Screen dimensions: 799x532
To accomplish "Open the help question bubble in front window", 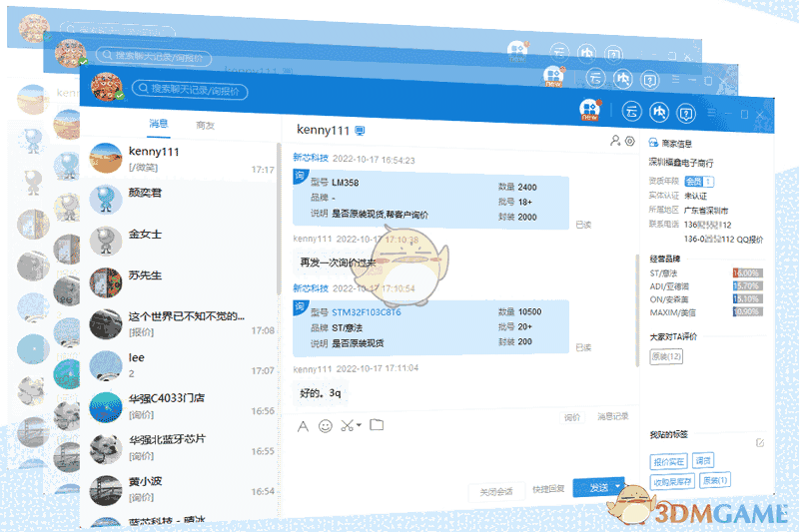I will click(686, 113).
